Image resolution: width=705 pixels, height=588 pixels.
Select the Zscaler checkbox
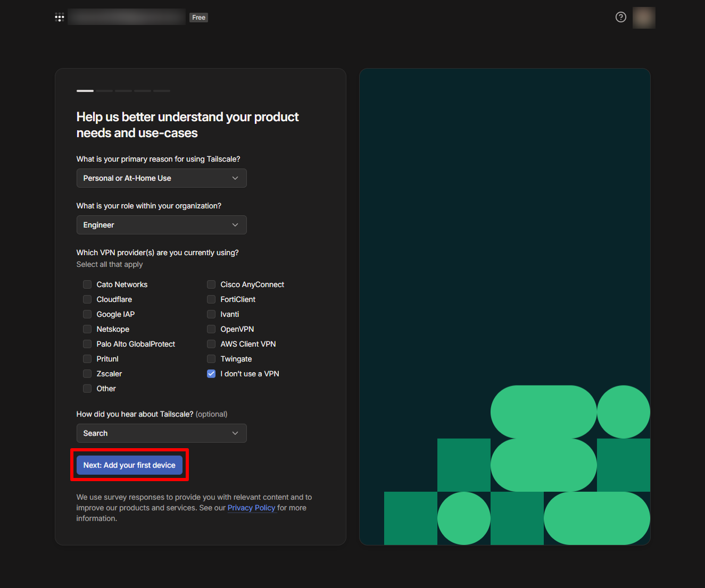(x=87, y=374)
